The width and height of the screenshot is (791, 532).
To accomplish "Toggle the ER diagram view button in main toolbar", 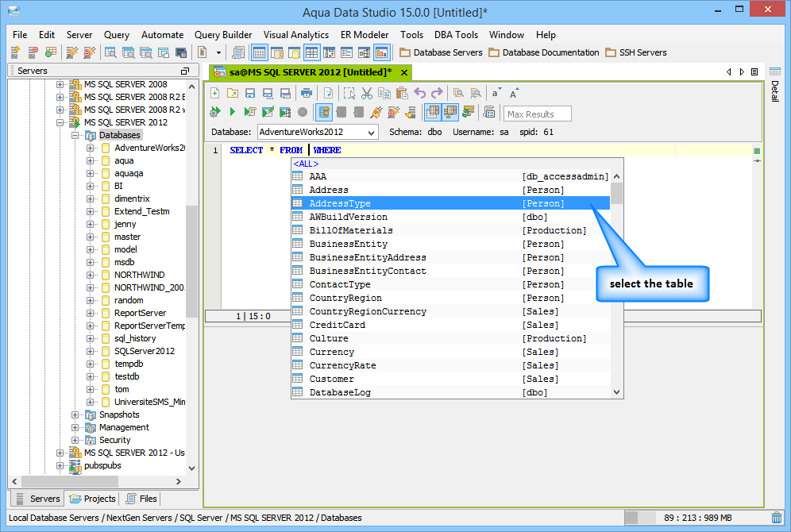I will 364,52.
